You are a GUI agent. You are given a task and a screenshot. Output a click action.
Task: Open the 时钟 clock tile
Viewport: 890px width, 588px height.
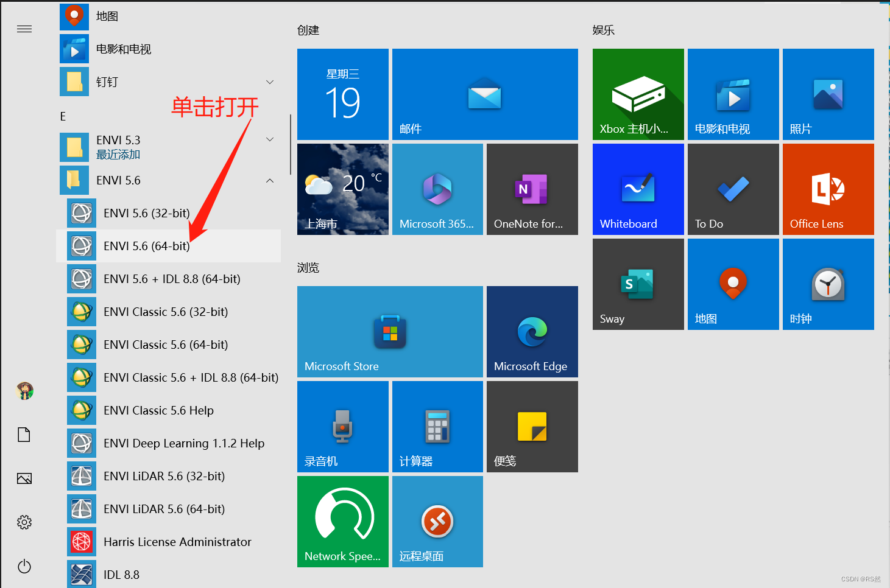[828, 284]
